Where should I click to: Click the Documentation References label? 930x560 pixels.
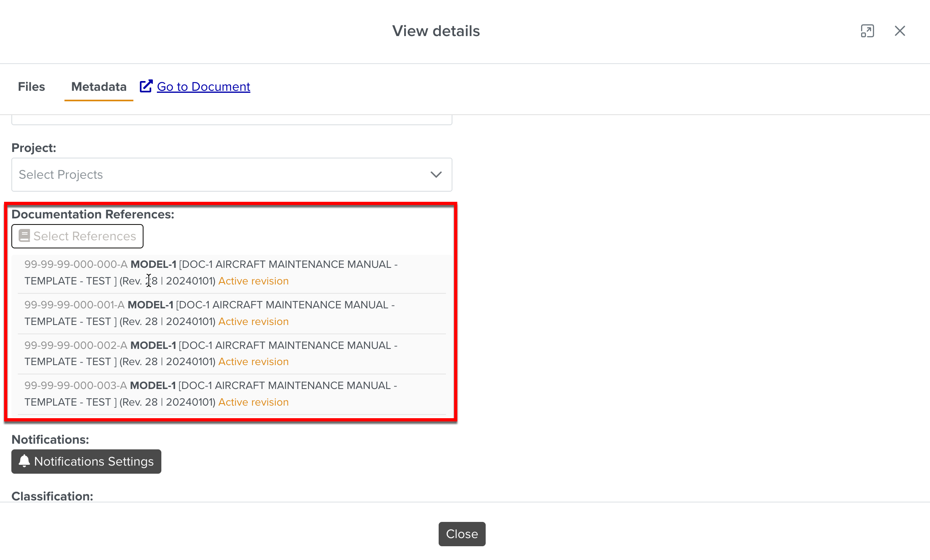coord(93,214)
